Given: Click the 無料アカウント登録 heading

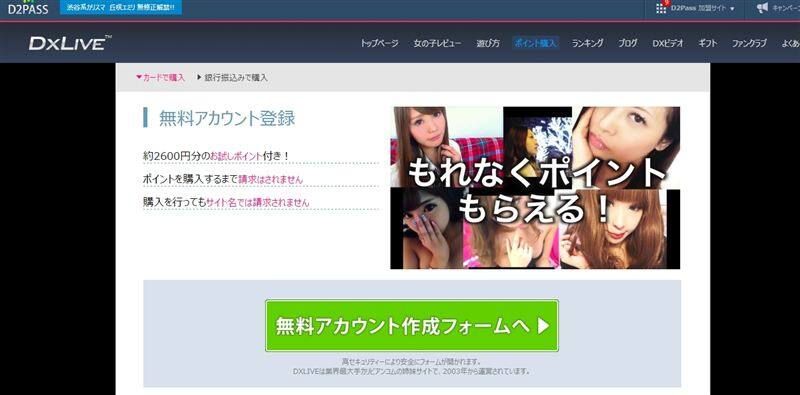Looking at the screenshot, I should (x=227, y=118).
